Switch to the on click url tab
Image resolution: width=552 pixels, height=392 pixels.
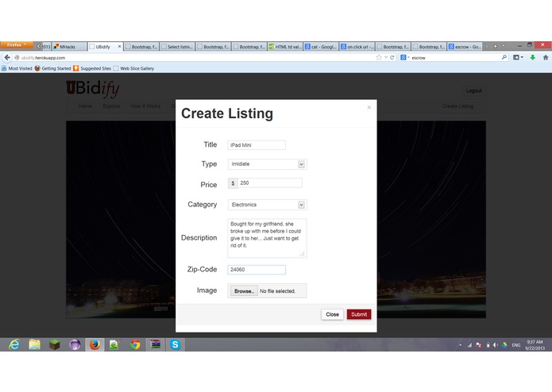[357, 46]
